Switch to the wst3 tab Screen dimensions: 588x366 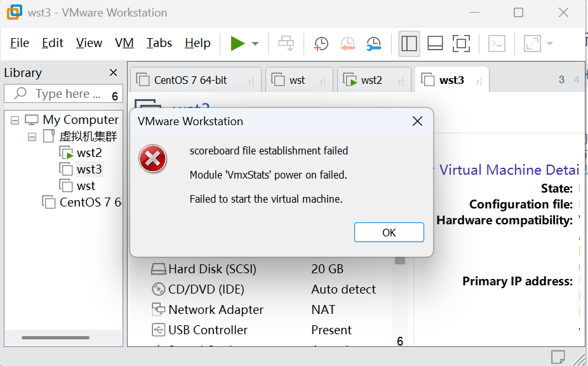coord(452,80)
